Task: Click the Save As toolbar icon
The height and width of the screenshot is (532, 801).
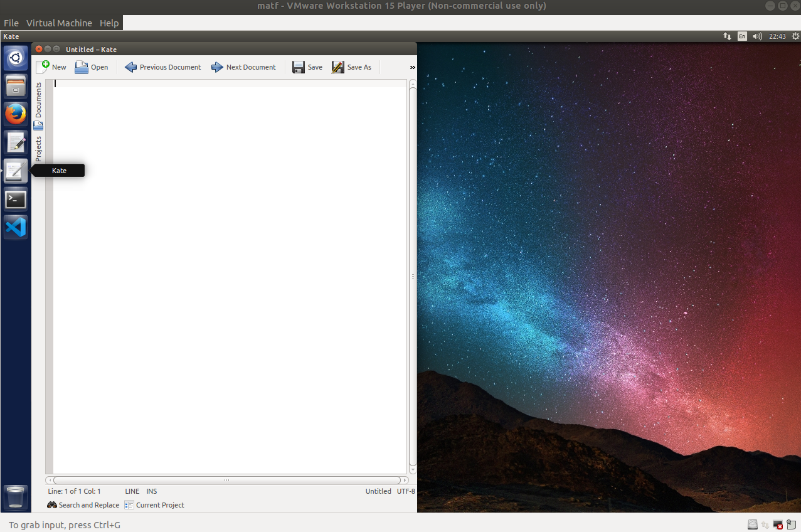Action: pos(338,67)
